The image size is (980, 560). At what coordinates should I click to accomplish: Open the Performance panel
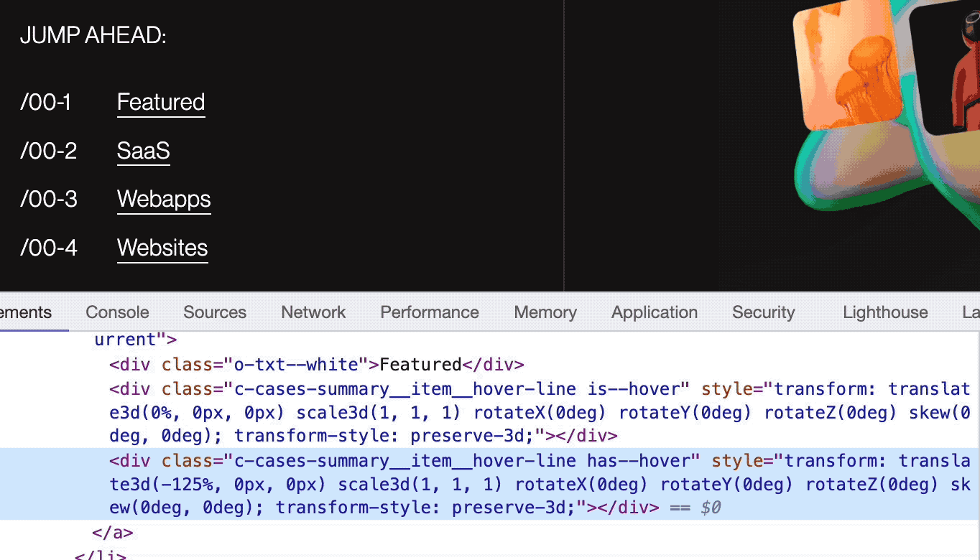pos(429,312)
